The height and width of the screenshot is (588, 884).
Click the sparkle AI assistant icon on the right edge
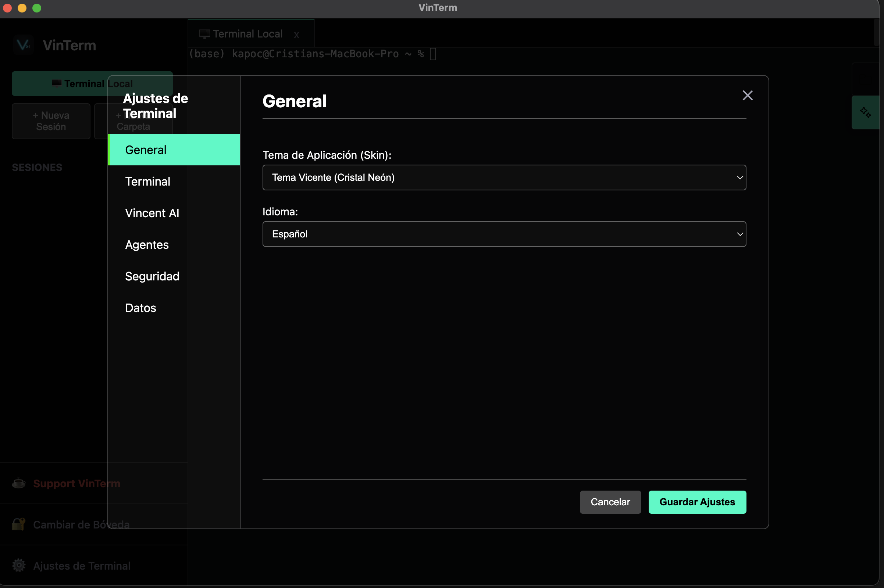(x=865, y=112)
